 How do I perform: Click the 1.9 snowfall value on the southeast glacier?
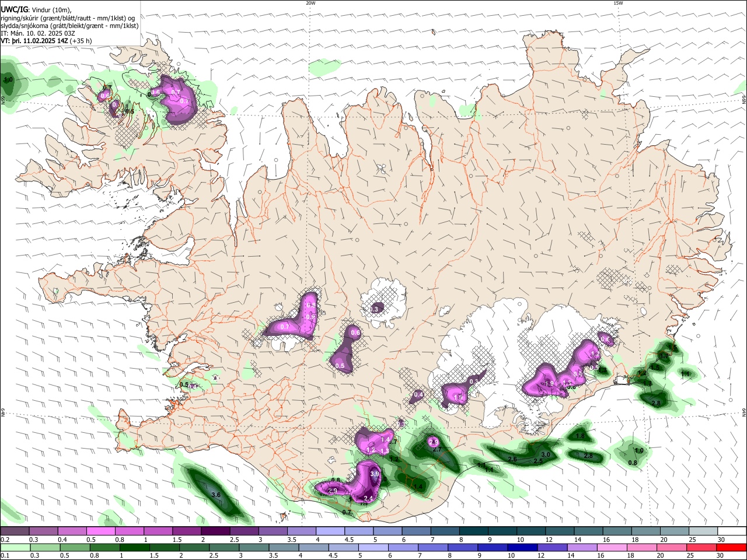click(549, 383)
